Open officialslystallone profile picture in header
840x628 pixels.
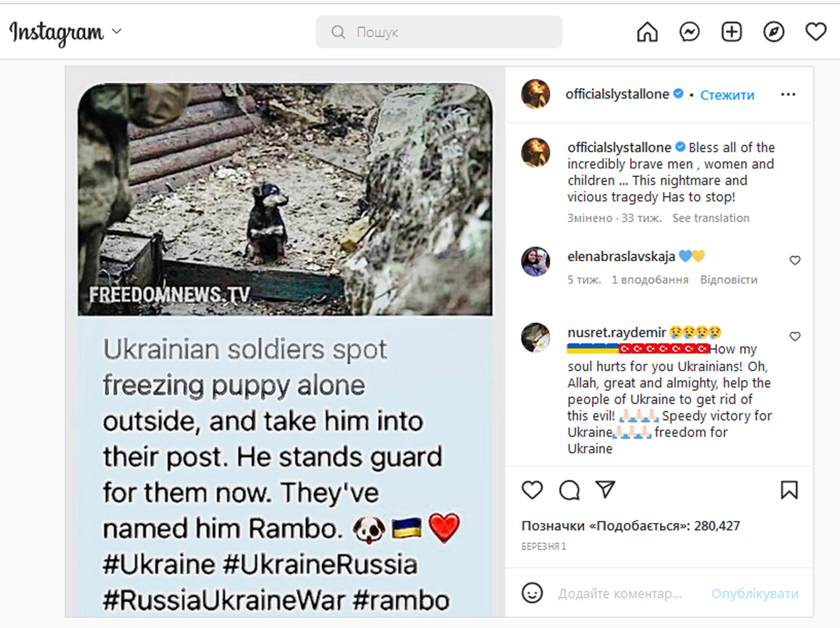(536, 94)
